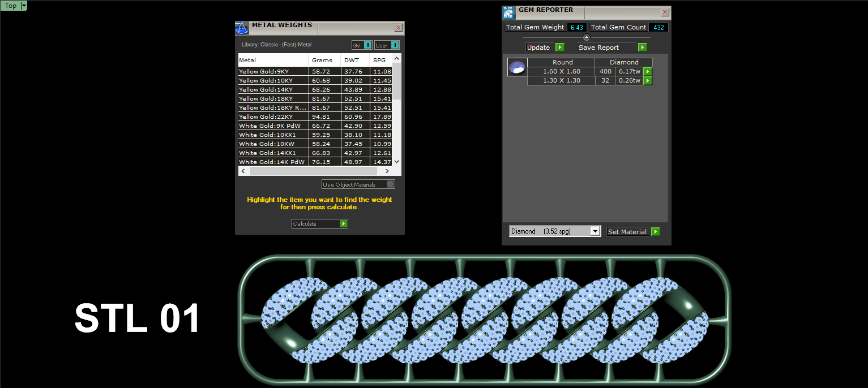Click the Metal Weights horizontal scrollbar
Screen dimensions: 868x388
pyautogui.click(x=315, y=171)
